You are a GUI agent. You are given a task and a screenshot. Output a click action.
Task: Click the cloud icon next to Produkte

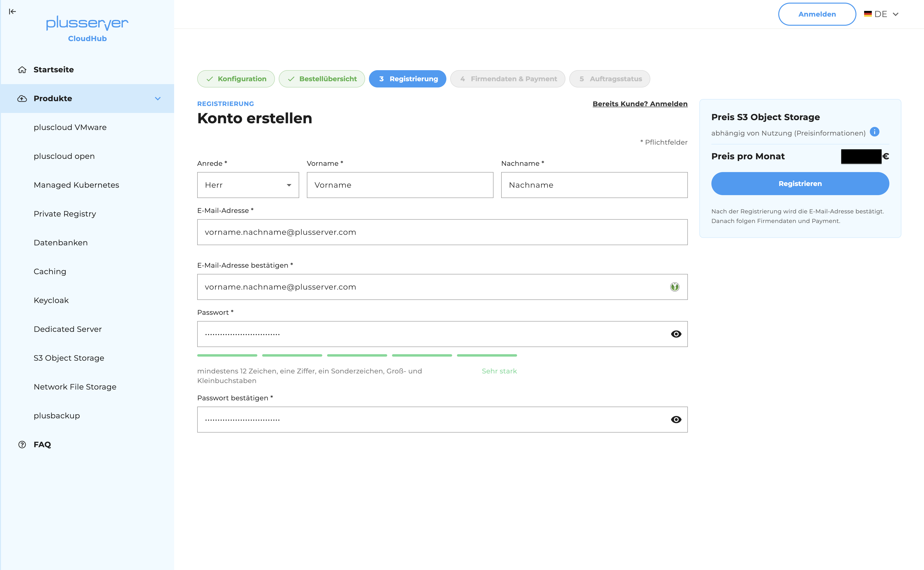(22, 98)
